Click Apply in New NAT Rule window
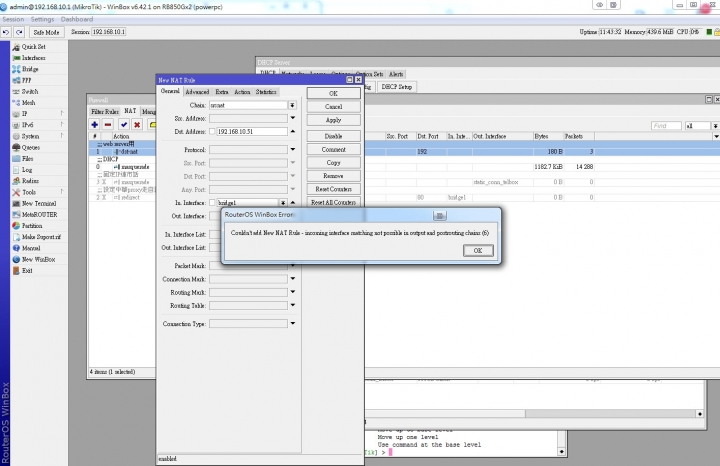 (333, 120)
